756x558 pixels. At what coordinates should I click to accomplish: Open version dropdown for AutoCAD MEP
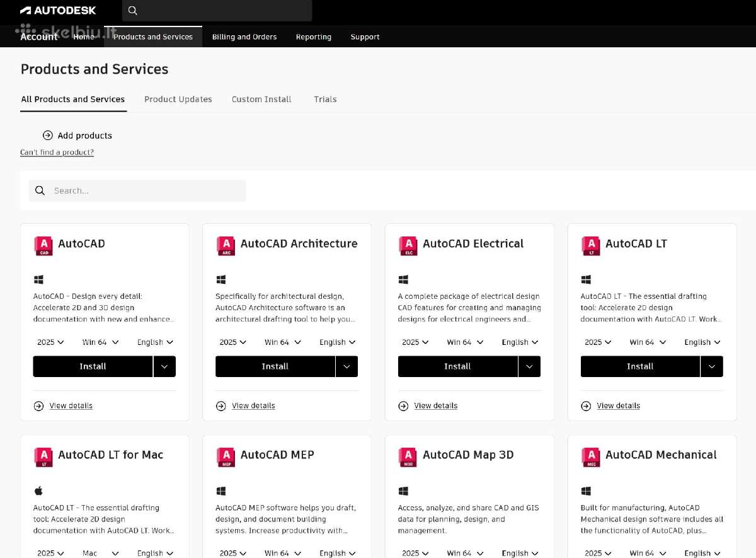pyautogui.click(x=233, y=553)
